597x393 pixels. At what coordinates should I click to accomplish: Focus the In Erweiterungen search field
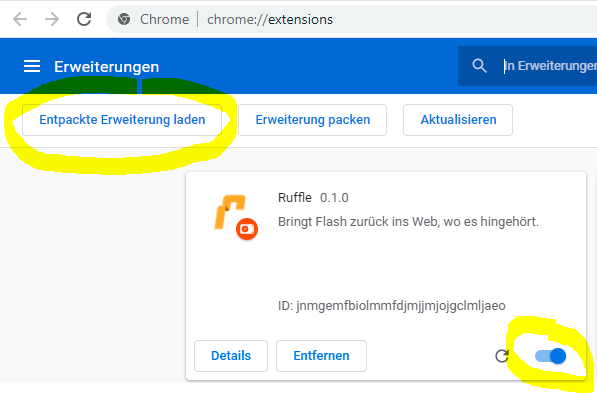(550, 66)
